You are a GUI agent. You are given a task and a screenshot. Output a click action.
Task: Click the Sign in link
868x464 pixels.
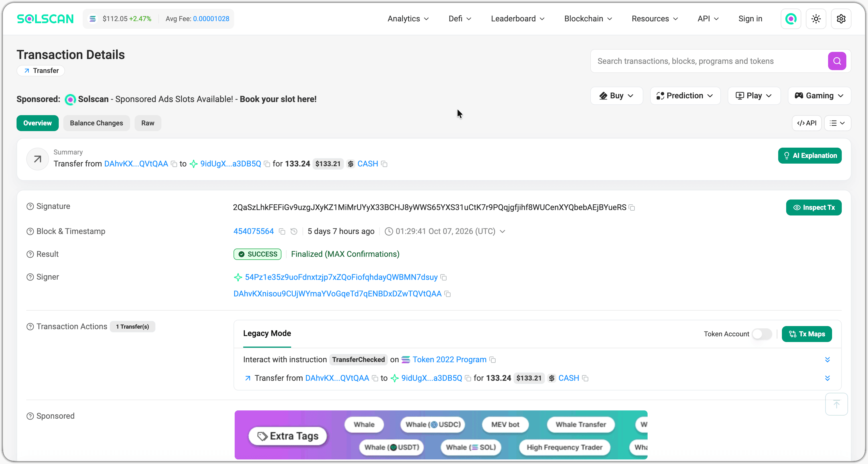tap(750, 19)
